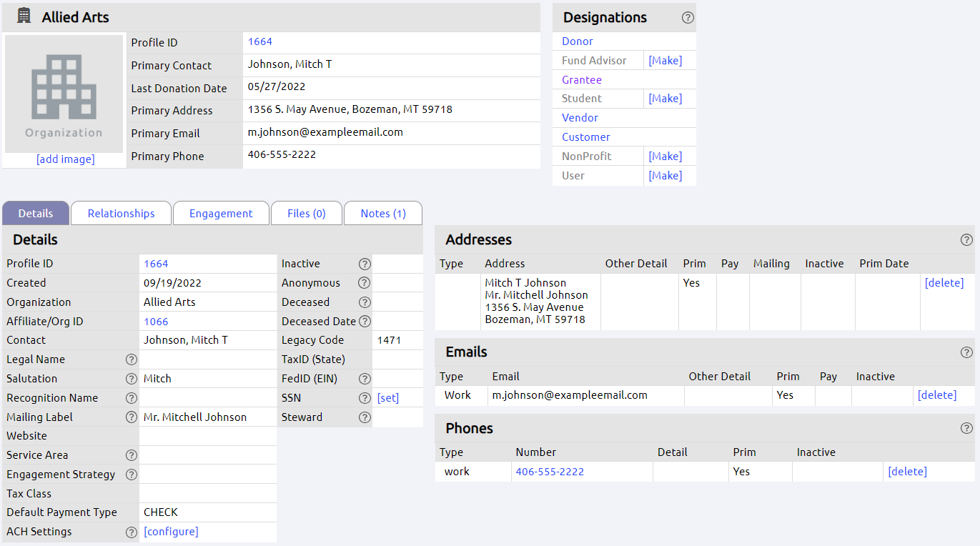The image size is (980, 546).
Task: Click the Steward field help icon
Action: tap(365, 417)
